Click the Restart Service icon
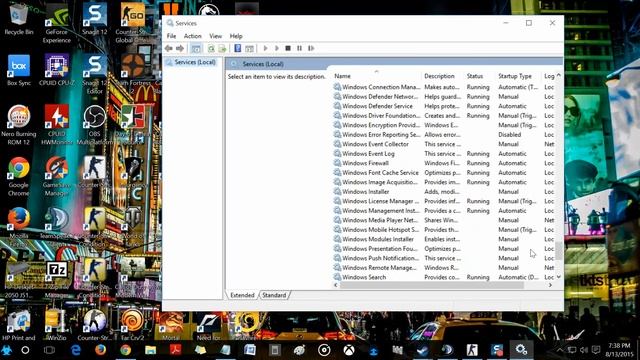640x360 pixels. [x=311, y=48]
